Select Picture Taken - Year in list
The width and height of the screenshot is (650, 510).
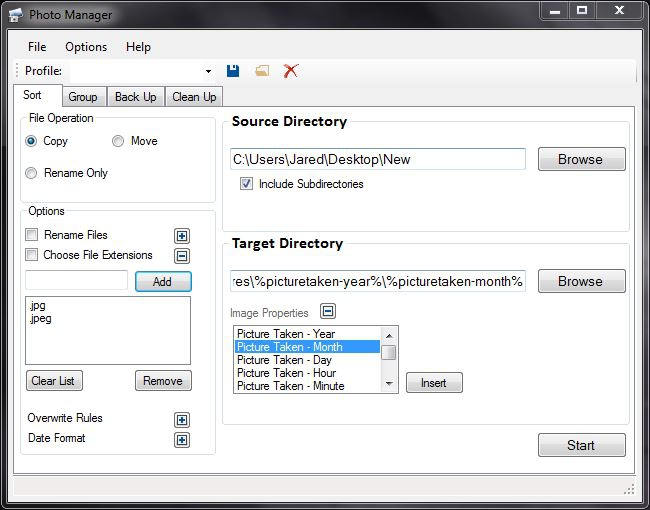[x=307, y=334]
